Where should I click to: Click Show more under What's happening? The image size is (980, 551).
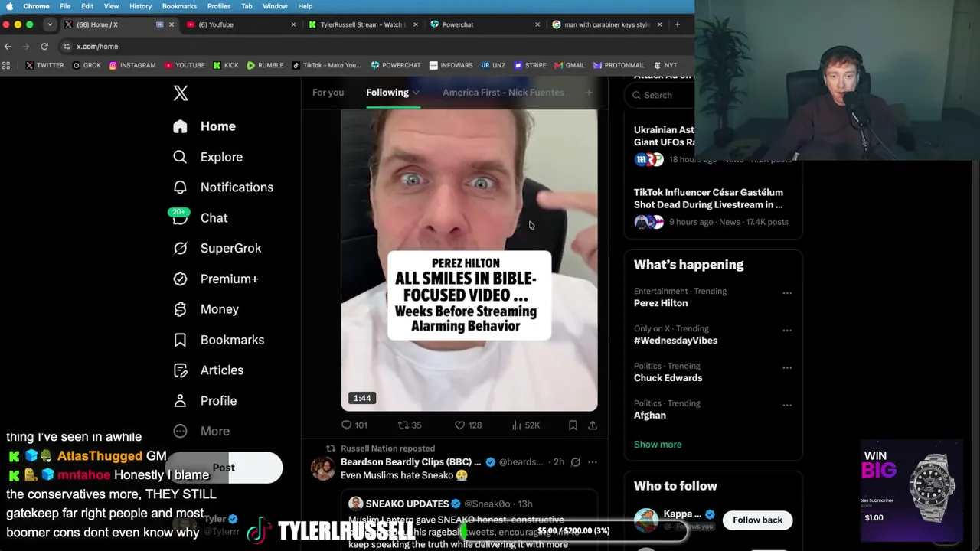click(658, 445)
